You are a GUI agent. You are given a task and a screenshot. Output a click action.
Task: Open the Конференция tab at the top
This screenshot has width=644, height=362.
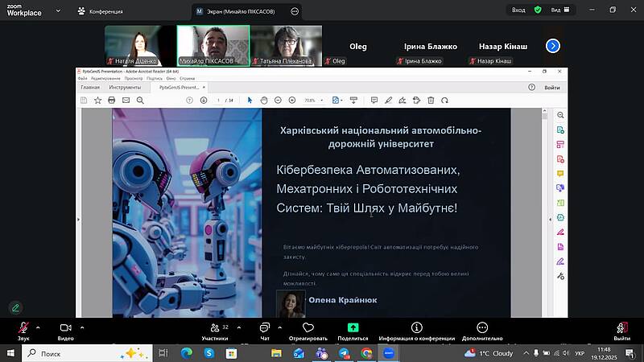click(101, 11)
